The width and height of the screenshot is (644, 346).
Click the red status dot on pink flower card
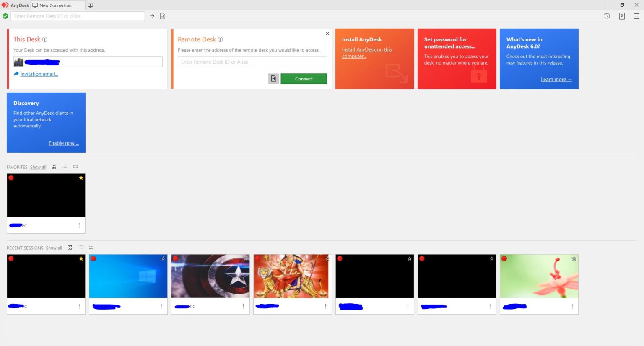tap(504, 258)
